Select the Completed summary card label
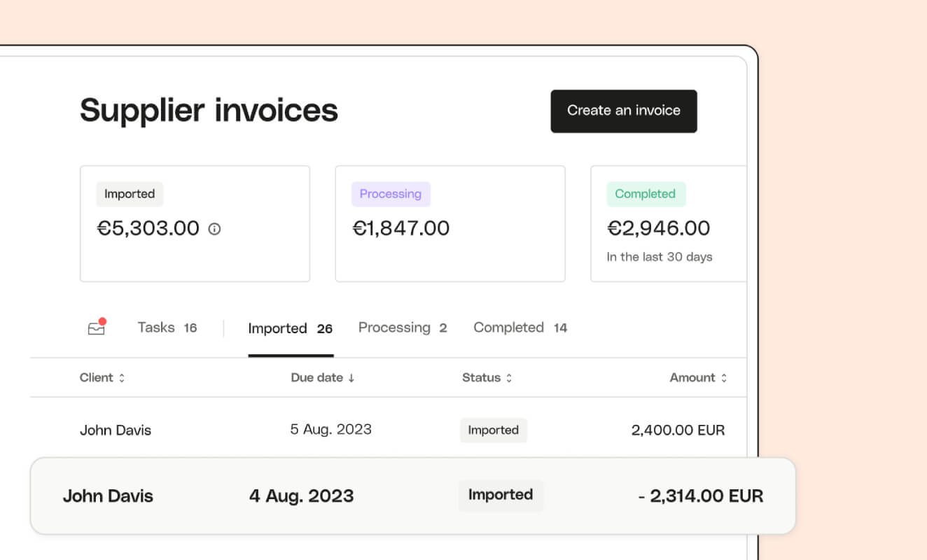This screenshot has height=560, width=927. (646, 194)
